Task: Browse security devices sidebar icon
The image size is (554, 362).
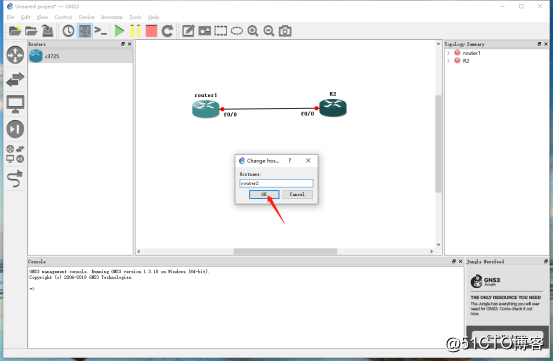Action: click(15, 129)
